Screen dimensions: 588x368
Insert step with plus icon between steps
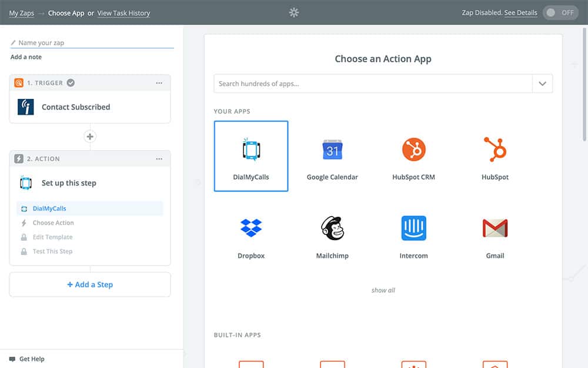click(90, 137)
